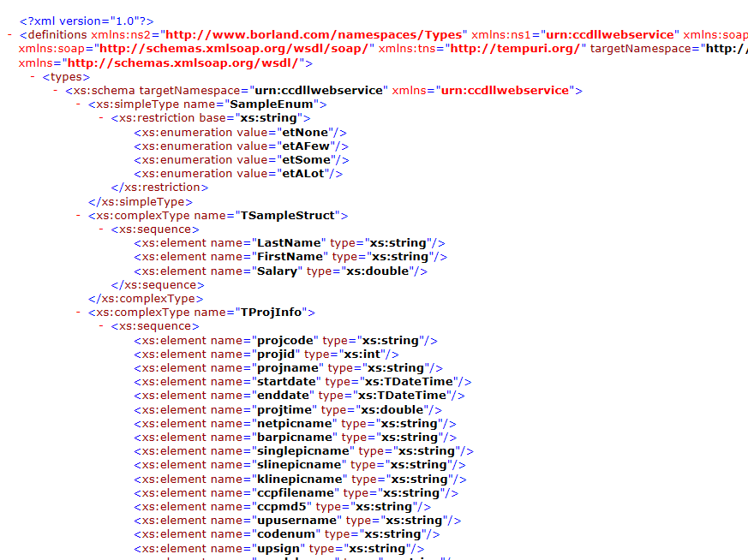
Task: Collapse the xs:schema element
Action: pyautogui.click(x=57, y=91)
